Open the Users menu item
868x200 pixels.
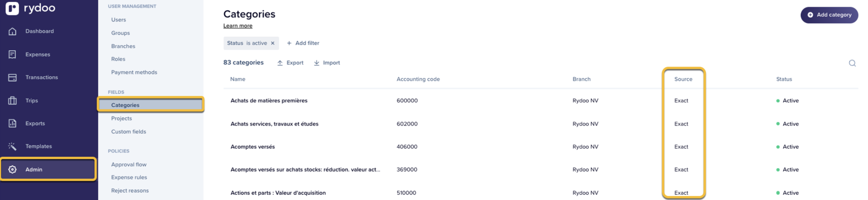tap(119, 20)
